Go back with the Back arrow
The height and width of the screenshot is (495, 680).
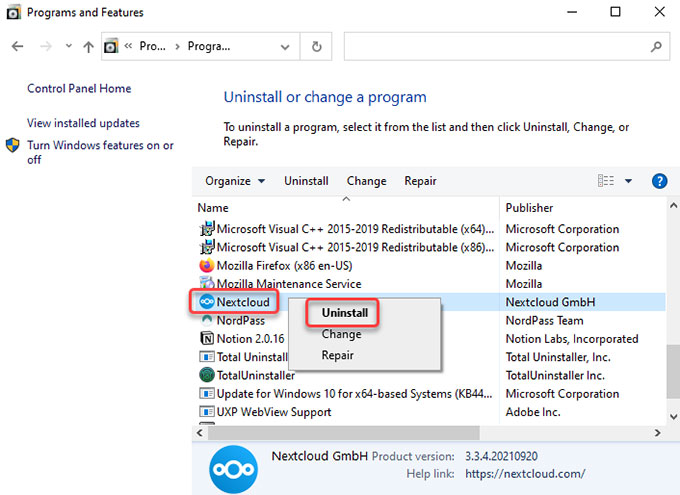point(17,46)
